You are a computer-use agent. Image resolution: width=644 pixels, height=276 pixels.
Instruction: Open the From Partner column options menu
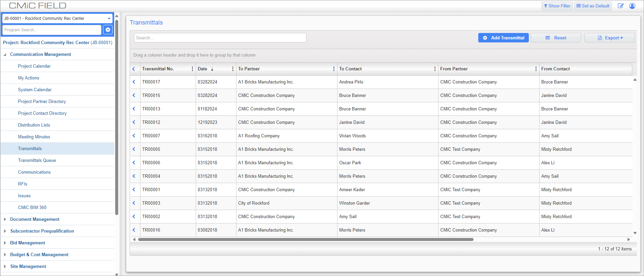coord(536,69)
